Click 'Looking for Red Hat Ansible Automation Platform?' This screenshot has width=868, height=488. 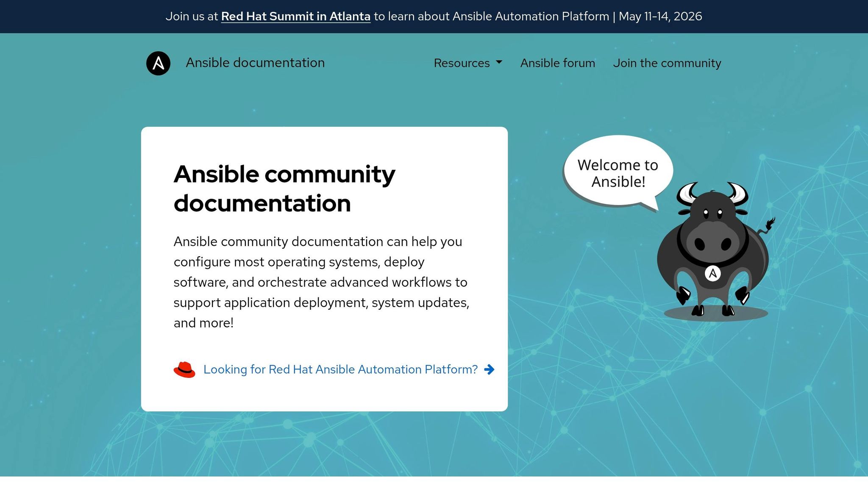[x=340, y=369]
